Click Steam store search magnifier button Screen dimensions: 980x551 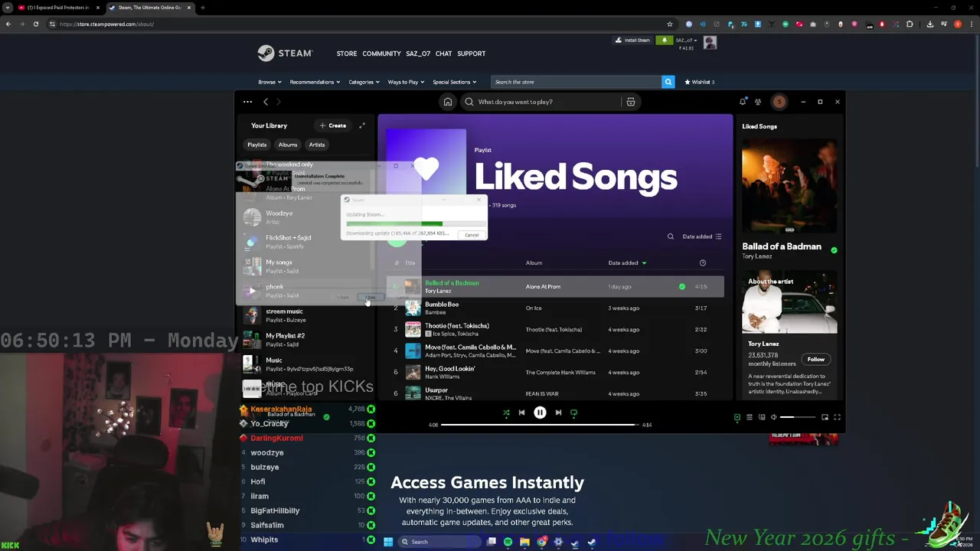668,82
